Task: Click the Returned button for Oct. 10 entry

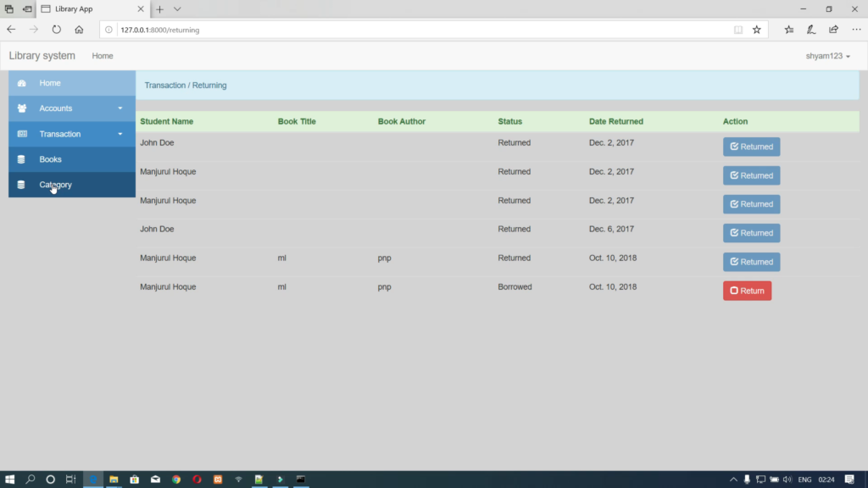Action: coord(751,261)
